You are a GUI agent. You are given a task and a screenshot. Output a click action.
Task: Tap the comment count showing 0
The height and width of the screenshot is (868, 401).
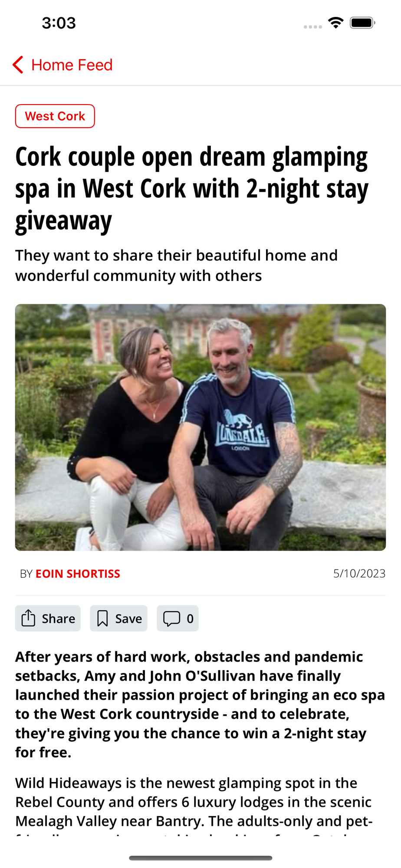coord(190,618)
